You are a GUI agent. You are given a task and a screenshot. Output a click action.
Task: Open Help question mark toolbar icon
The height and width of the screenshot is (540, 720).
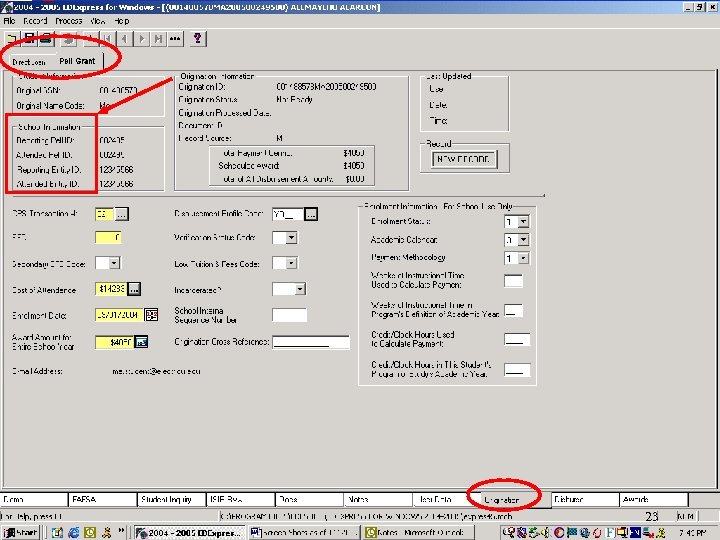(x=197, y=39)
